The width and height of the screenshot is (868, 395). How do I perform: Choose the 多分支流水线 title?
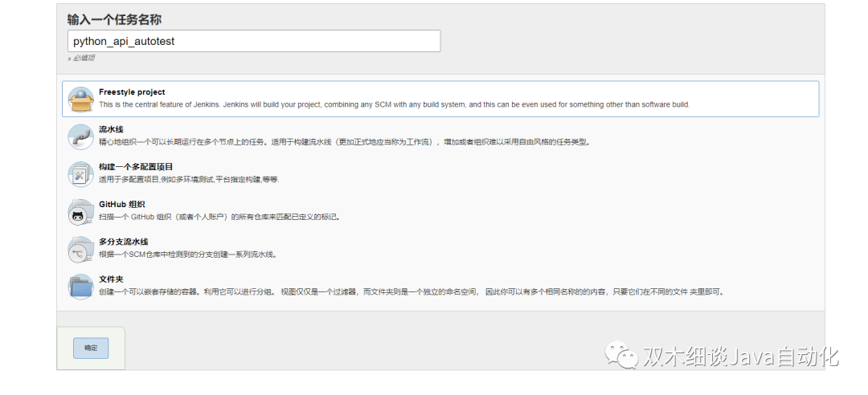tap(124, 242)
